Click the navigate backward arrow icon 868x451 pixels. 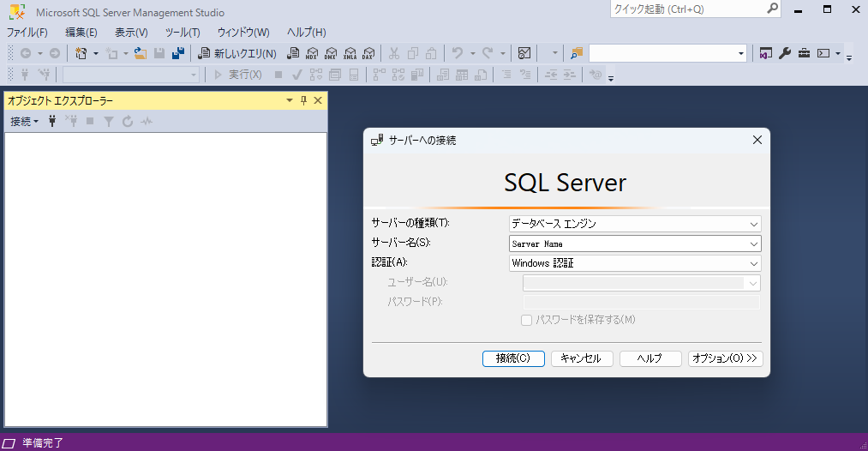pyautogui.click(x=26, y=53)
